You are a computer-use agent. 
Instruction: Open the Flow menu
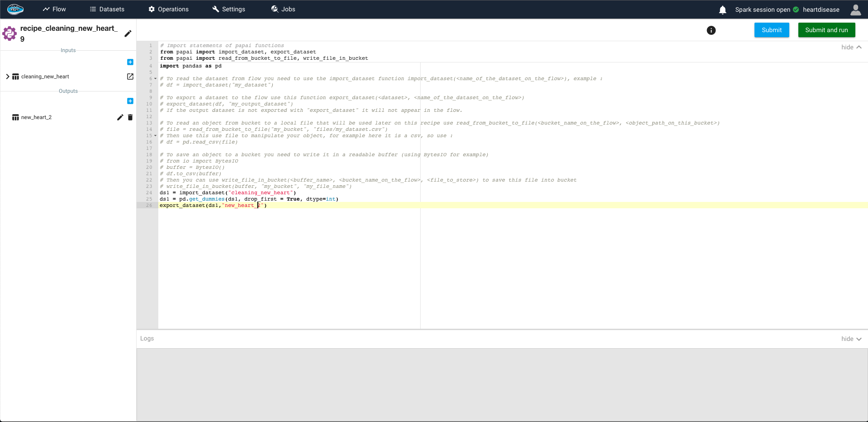[x=54, y=9]
